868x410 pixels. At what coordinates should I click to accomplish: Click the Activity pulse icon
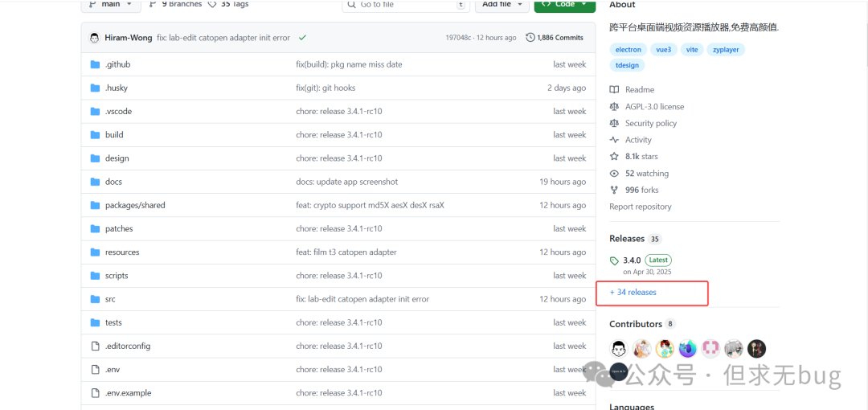(x=615, y=141)
